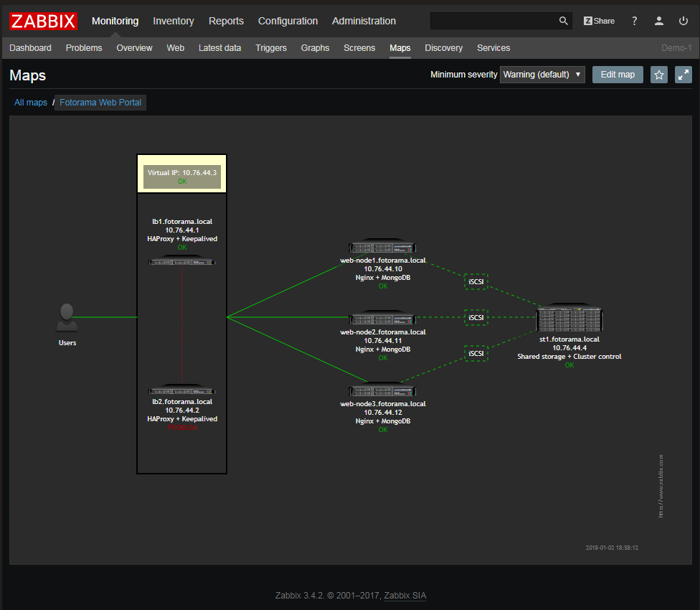This screenshot has width=700, height=610.
Task: Click the Zabbix logo
Action: coord(42,21)
